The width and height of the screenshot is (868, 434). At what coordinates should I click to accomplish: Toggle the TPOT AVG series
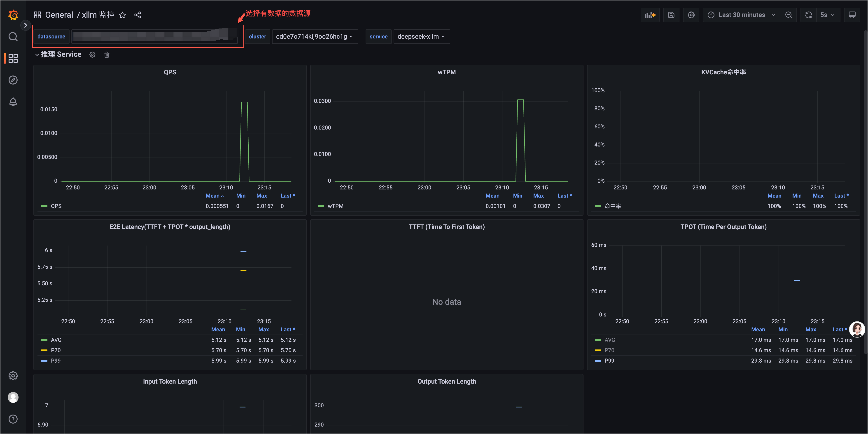coord(610,340)
